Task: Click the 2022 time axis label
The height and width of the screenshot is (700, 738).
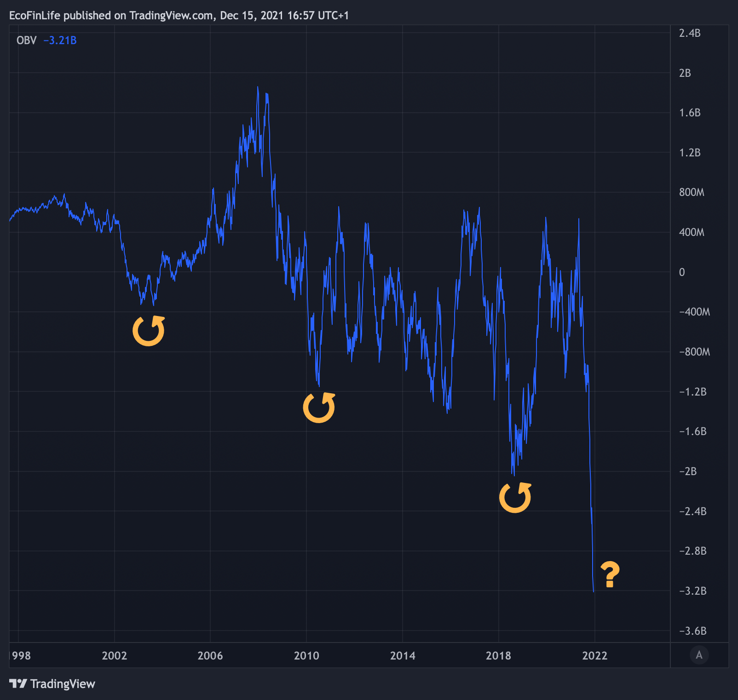Action: point(594,656)
